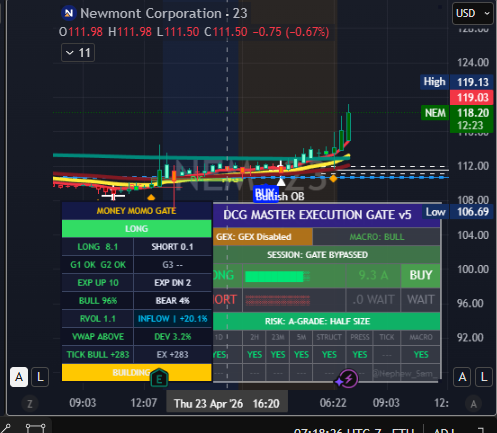Select the BEAR 4% cell
Screen dimensions: 497x433
[172, 301]
